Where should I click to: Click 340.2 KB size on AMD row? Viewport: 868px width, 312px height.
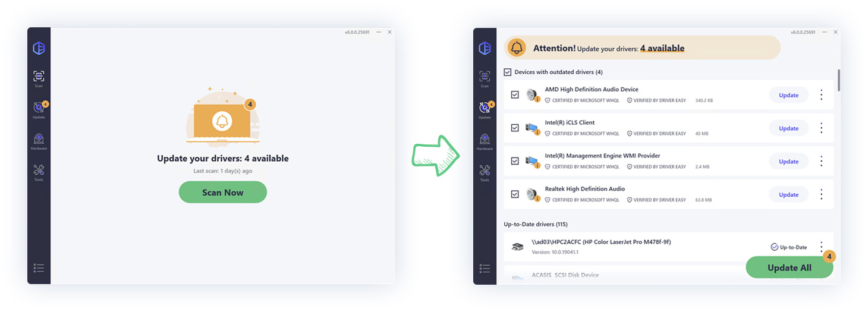pos(704,100)
